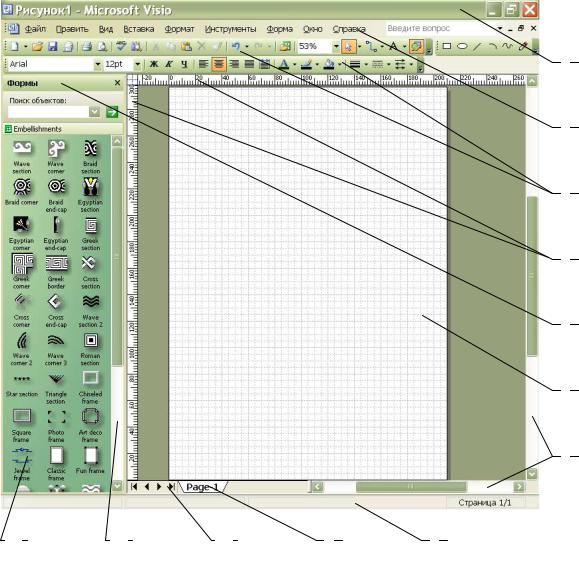Screen dimensions: 579x566
Task: Click the Paste clipboard icon
Action: (186, 47)
